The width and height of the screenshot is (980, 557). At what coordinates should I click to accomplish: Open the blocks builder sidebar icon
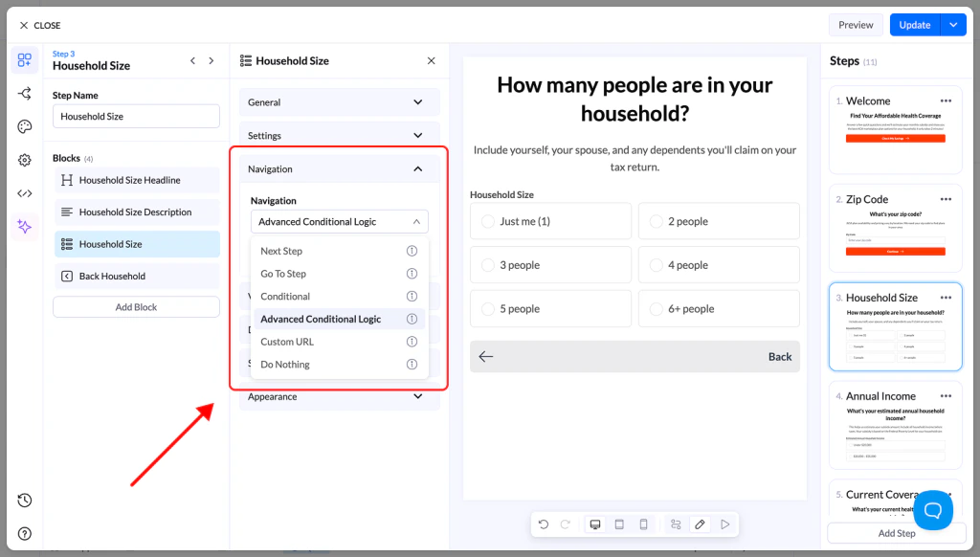(x=24, y=60)
